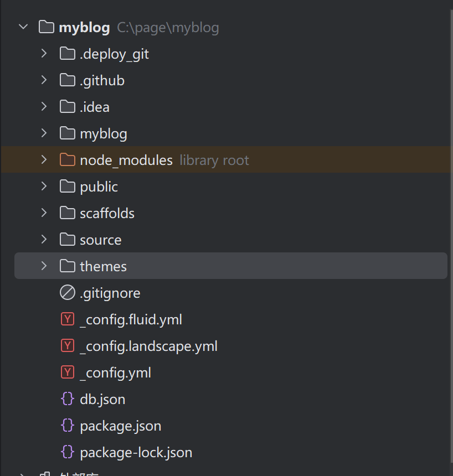Click the .gitignore file icon
This screenshot has width=453, height=476.
68,293
